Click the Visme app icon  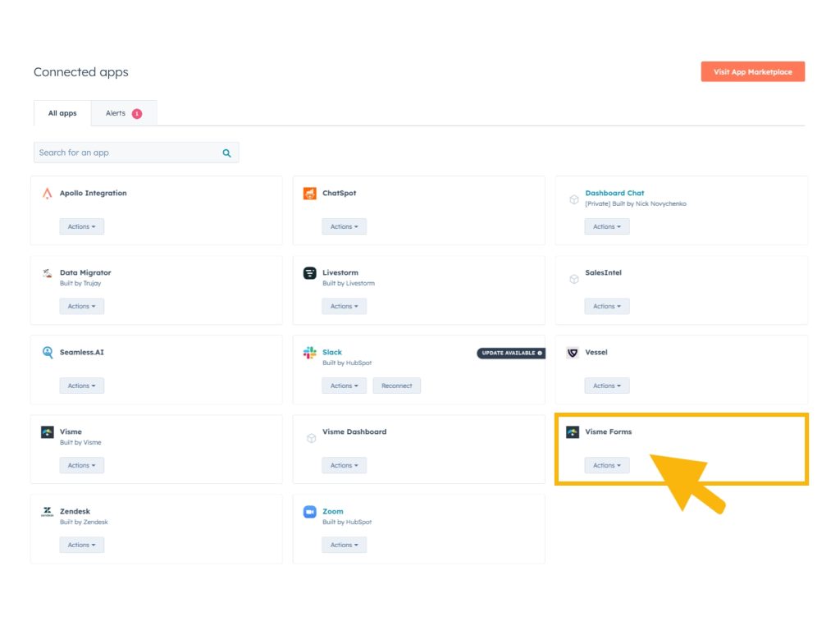[x=47, y=432]
